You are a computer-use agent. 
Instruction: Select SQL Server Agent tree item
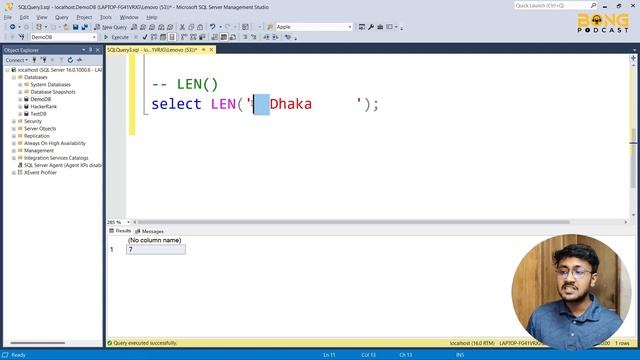tap(63, 165)
